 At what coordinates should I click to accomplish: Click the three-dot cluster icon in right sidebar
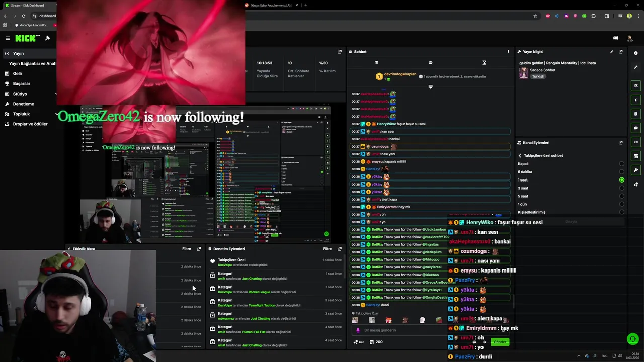[x=636, y=184]
